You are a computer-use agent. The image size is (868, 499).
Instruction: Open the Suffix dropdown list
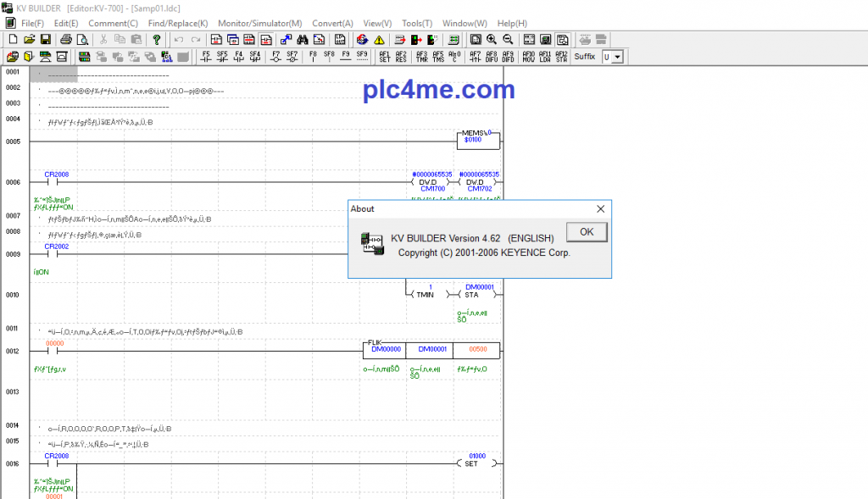pos(617,57)
